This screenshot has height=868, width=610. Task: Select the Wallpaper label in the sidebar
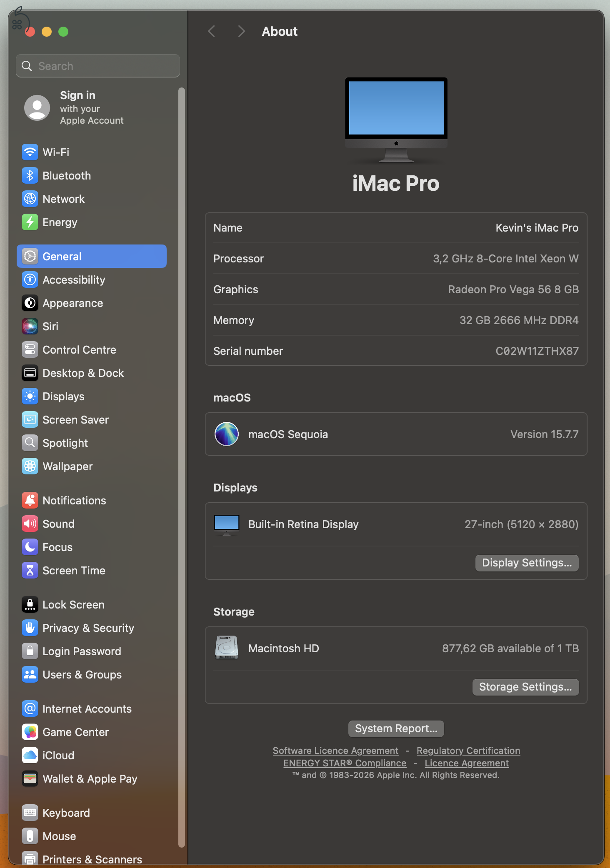tap(68, 466)
